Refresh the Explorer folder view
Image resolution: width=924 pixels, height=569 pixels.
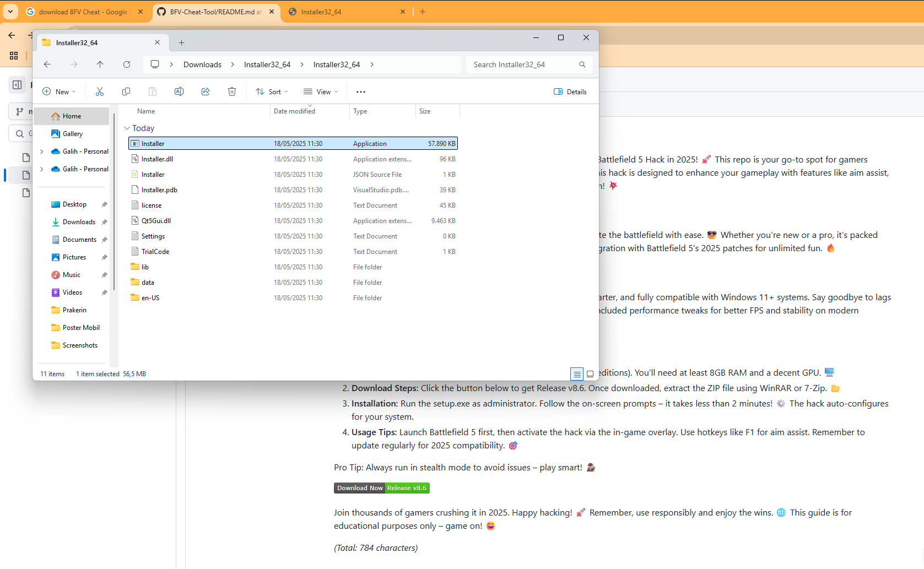click(127, 64)
